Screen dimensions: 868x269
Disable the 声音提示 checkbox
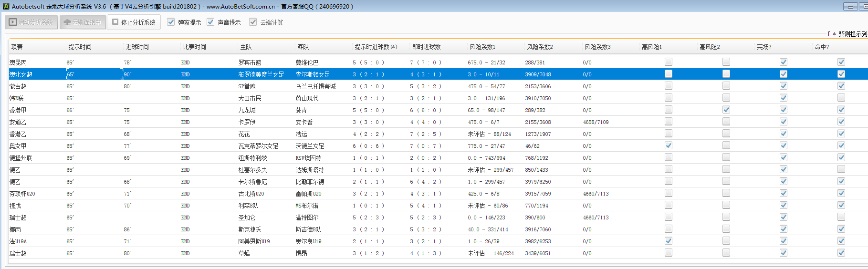(210, 22)
